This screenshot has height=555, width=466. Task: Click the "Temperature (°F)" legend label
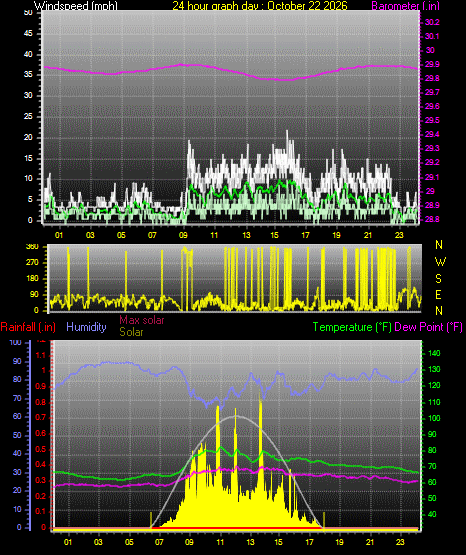352,327
